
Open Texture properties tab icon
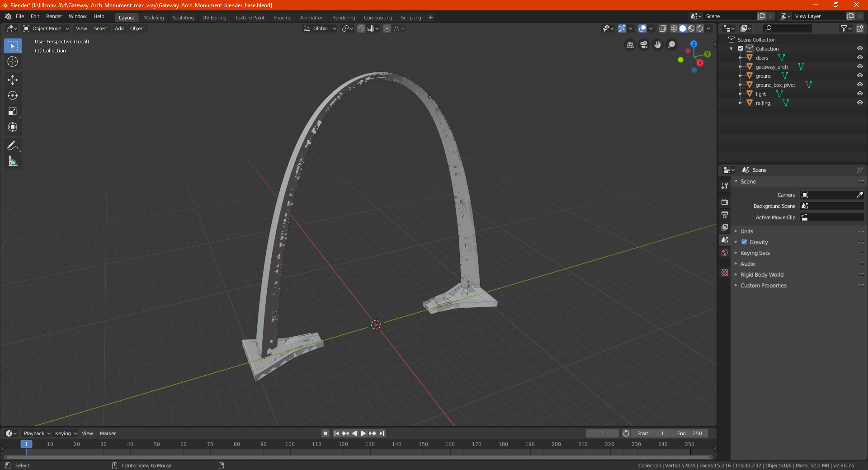pyautogui.click(x=725, y=273)
